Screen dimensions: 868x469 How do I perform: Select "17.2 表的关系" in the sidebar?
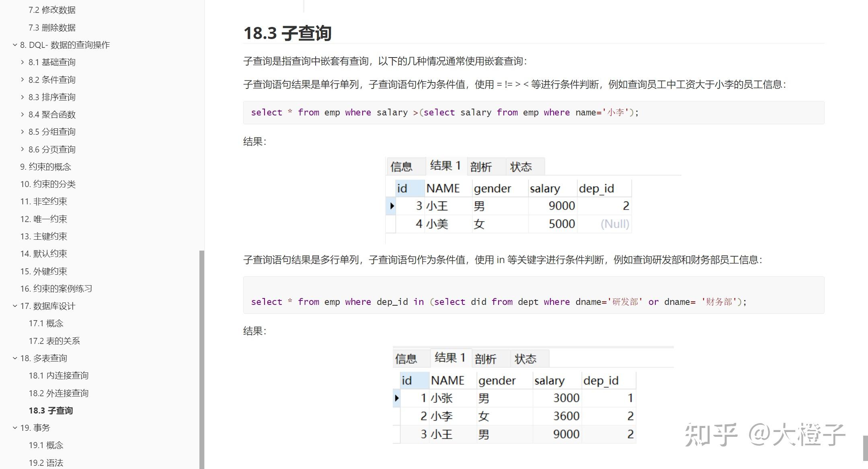(x=54, y=341)
